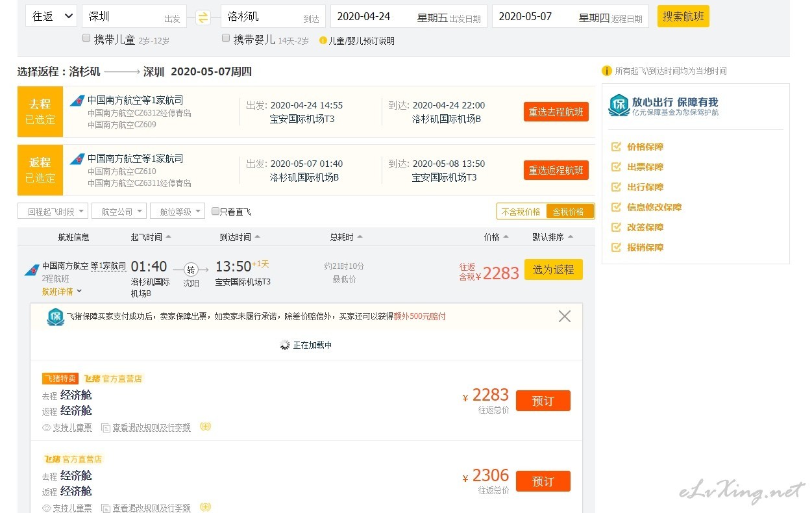Tick the 携带婴儿 checkbox
Image resolution: width=812 pixels, height=513 pixels.
[226, 38]
